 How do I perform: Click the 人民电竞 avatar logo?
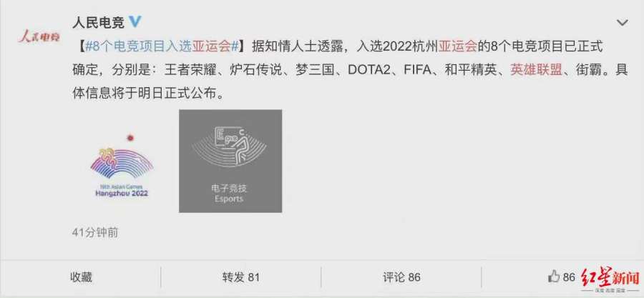[39, 36]
